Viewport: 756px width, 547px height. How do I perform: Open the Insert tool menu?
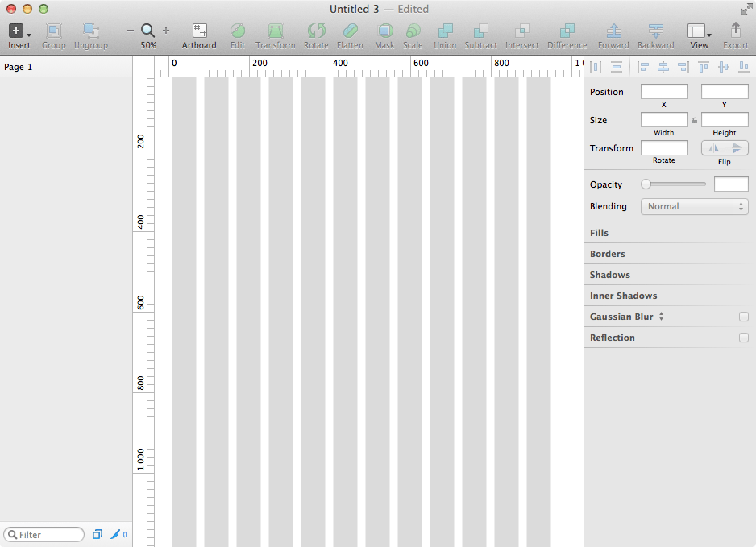19,31
